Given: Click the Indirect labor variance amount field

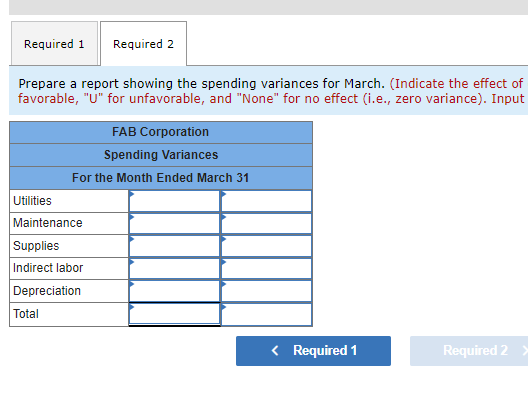Looking at the screenshot, I should pos(174,268).
